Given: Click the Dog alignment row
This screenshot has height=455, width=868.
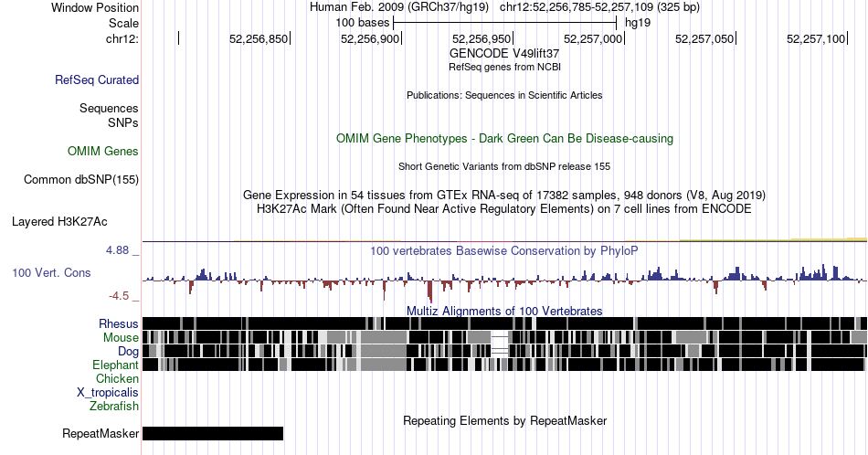Looking at the screenshot, I should [x=504, y=352].
